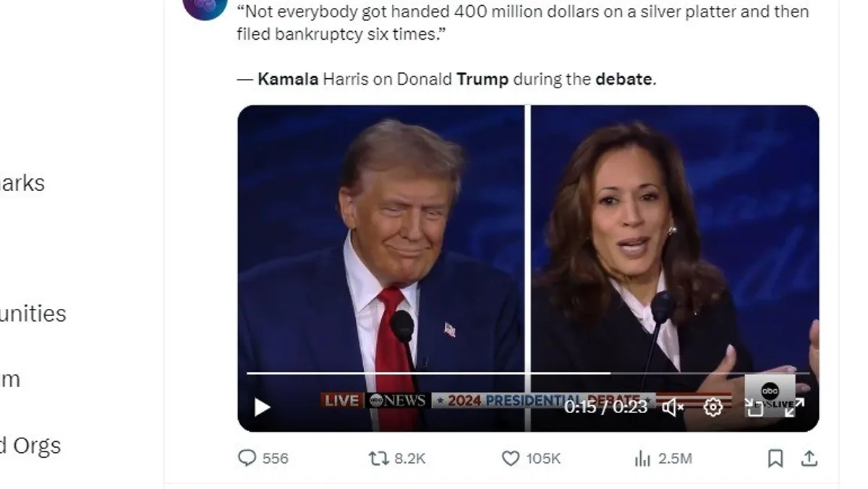Click the bold word debate
868x489 pixels.
(624, 80)
